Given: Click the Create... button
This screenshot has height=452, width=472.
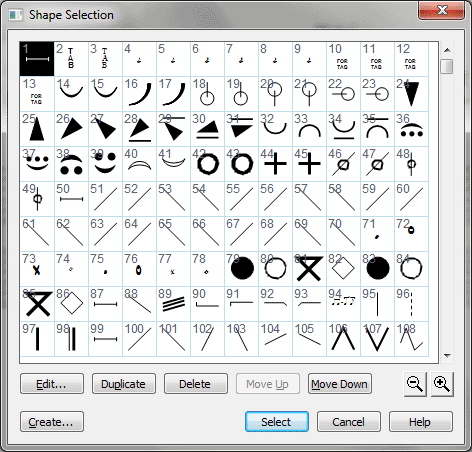Looking at the screenshot, I should coord(52,422).
